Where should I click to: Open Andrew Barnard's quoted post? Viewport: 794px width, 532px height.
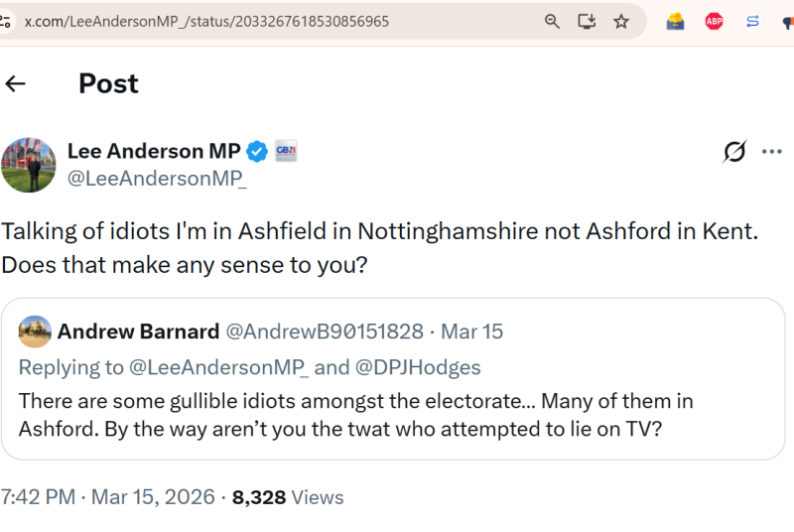[x=397, y=414]
